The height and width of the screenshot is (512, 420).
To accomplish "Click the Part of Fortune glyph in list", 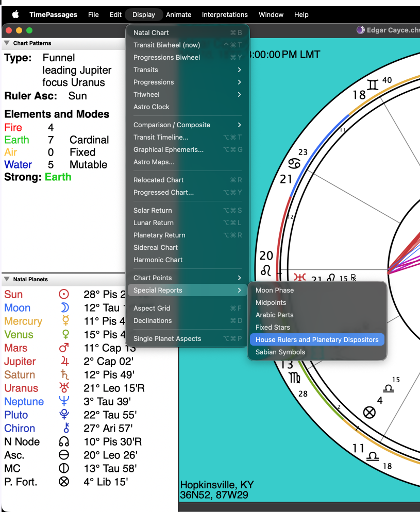I will 64,482.
